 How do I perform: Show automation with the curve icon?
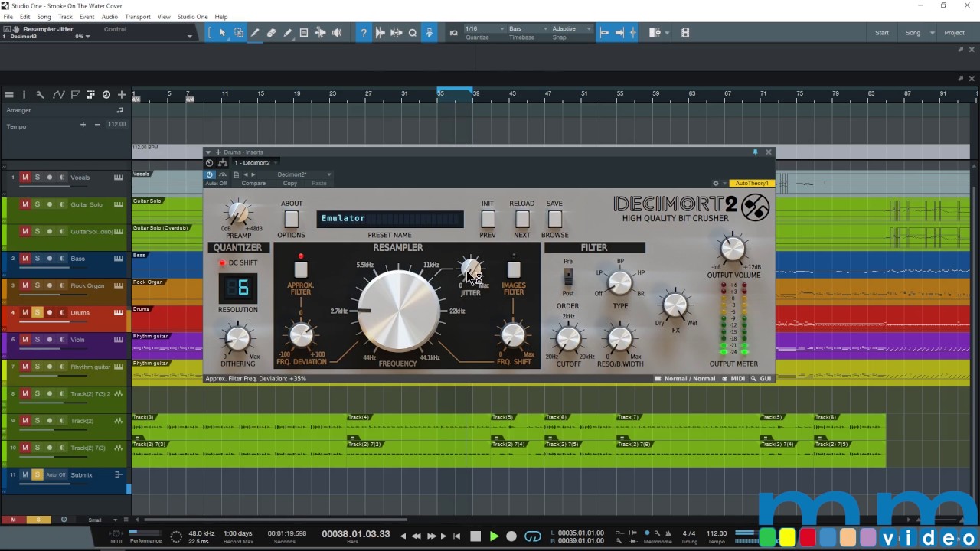(x=58, y=95)
